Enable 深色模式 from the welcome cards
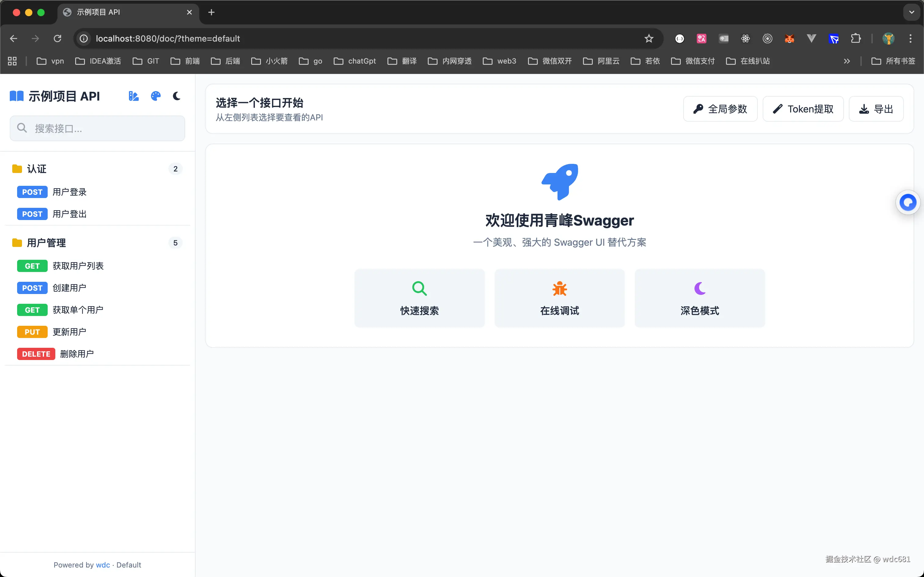Screen dimensions: 924x577 click(699, 298)
